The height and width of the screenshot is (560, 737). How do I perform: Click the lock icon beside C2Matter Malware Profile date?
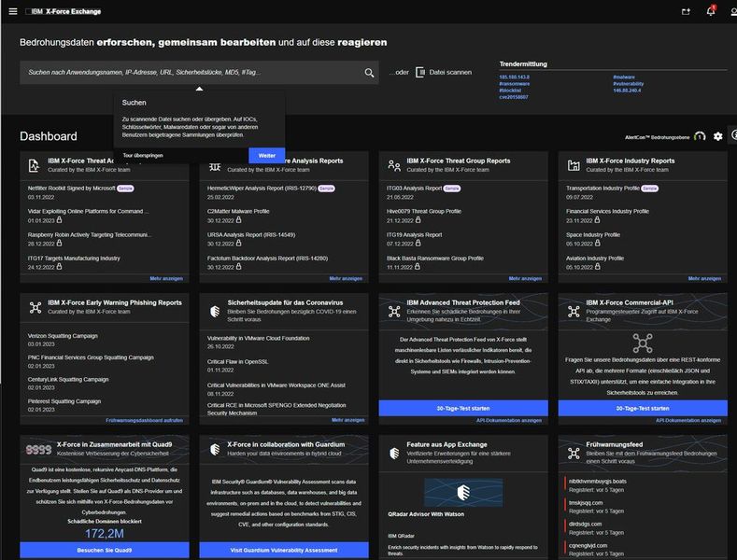pyautogui.click(x=239, y=220)
